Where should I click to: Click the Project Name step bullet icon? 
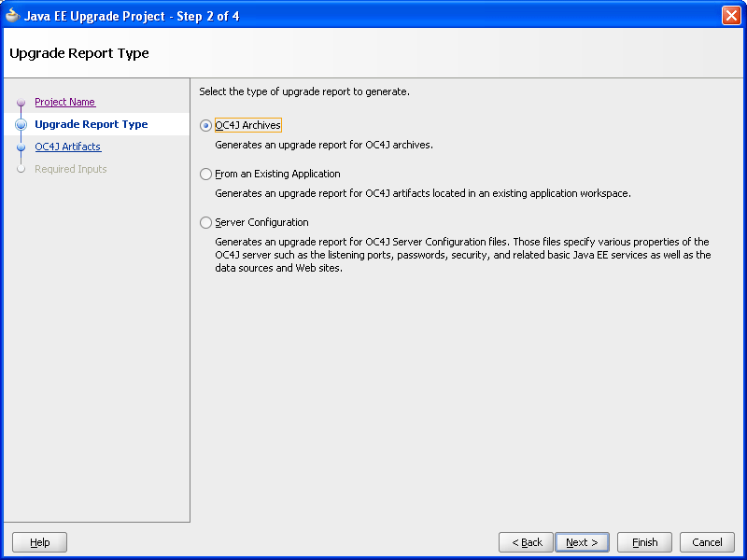click(x=21, y=103)
